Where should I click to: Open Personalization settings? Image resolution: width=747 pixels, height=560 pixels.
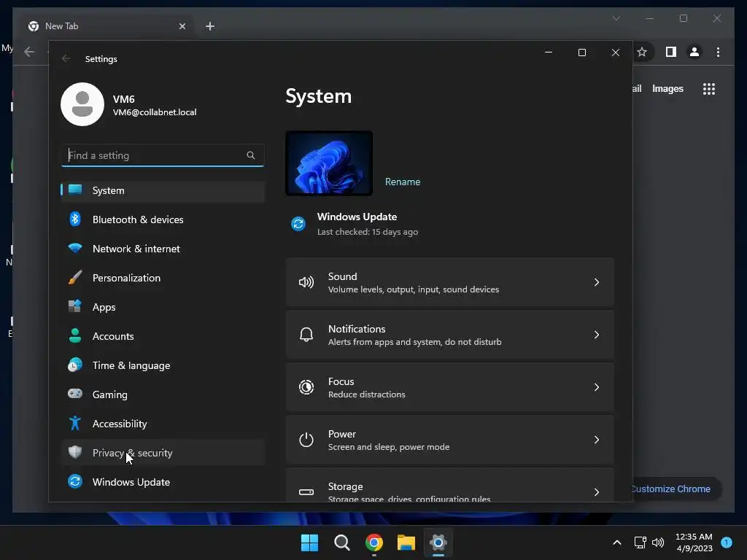[163, 278]
